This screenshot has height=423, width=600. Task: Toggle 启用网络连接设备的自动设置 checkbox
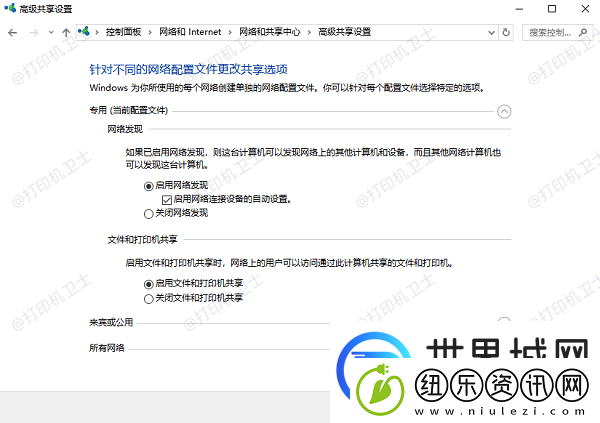(x=166, y=200)
